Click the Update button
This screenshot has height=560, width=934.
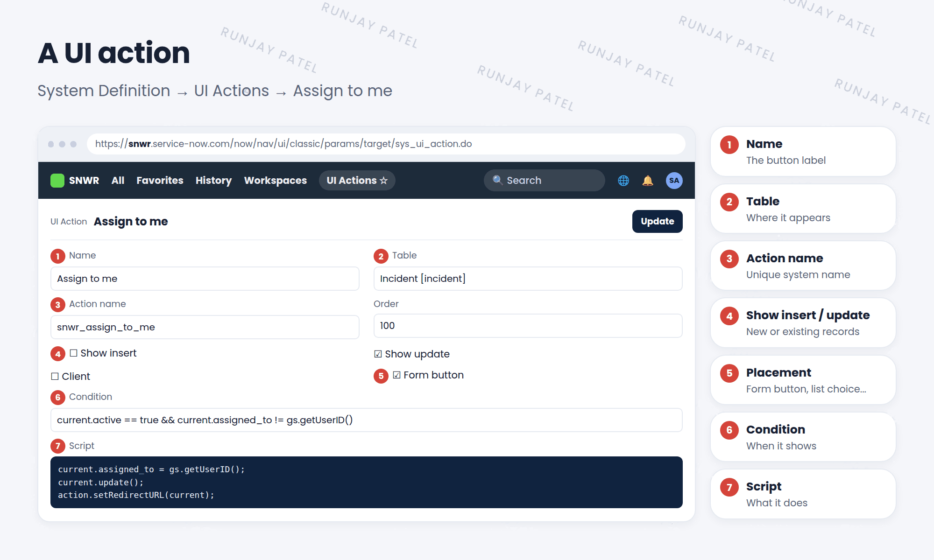coord(657,221)
